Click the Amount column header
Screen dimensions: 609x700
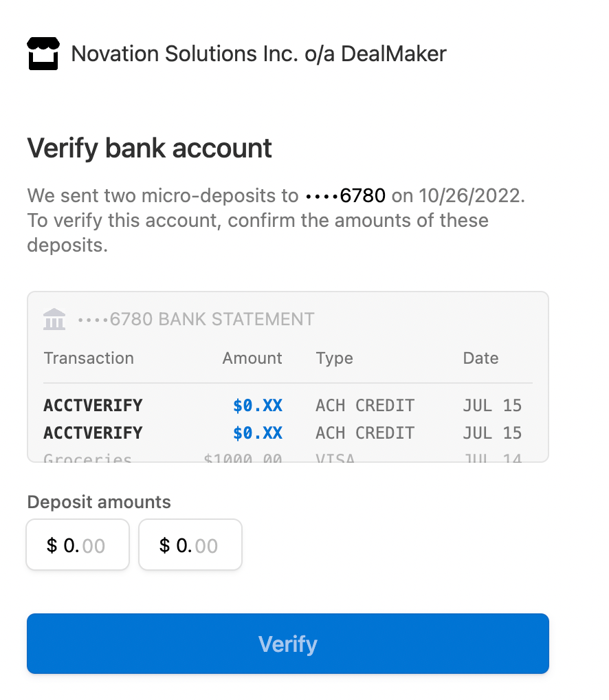pyautogui.click(x=252, y=358)
